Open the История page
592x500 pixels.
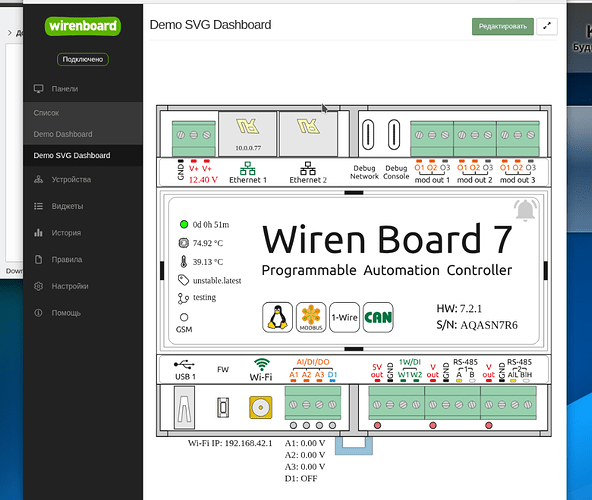point(83,233)
